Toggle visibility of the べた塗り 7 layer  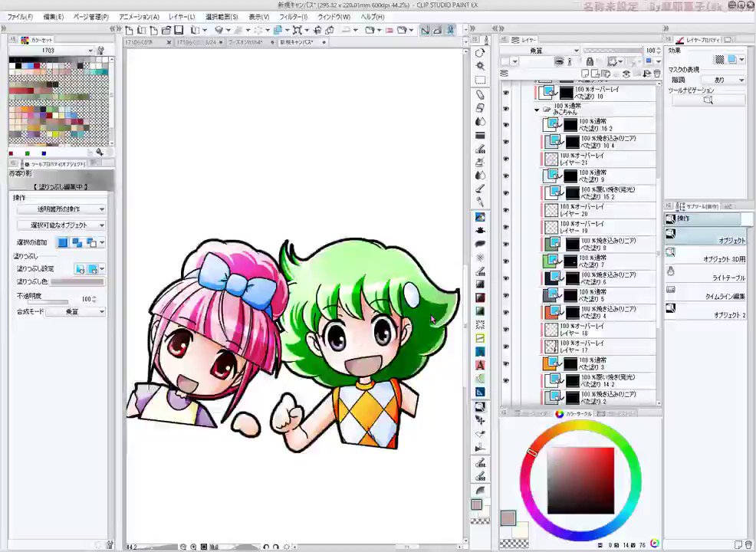coord(506,261)
